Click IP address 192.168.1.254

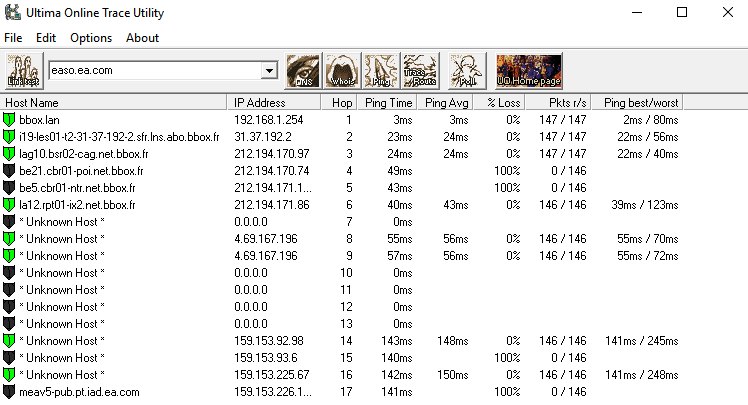(x=269, y=120)
